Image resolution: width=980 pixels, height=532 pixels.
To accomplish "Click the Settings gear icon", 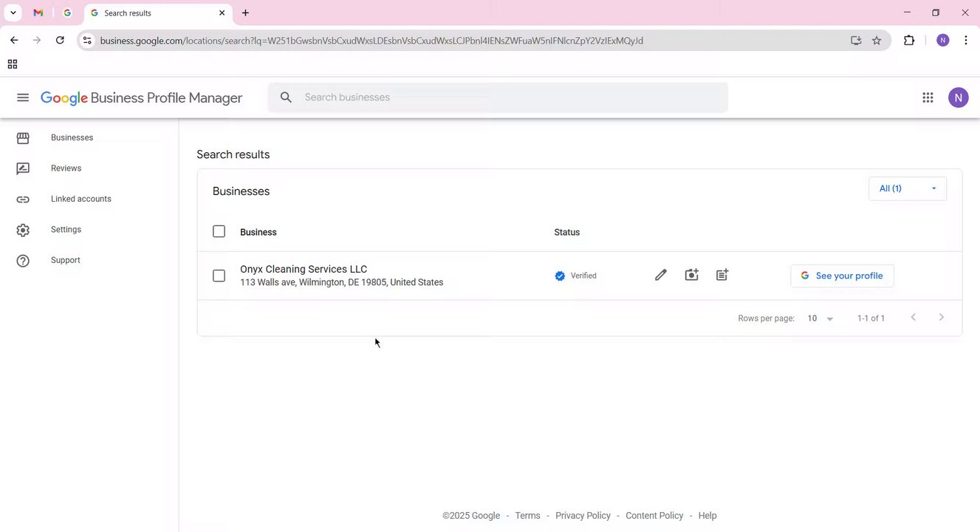I will point(23,230).
